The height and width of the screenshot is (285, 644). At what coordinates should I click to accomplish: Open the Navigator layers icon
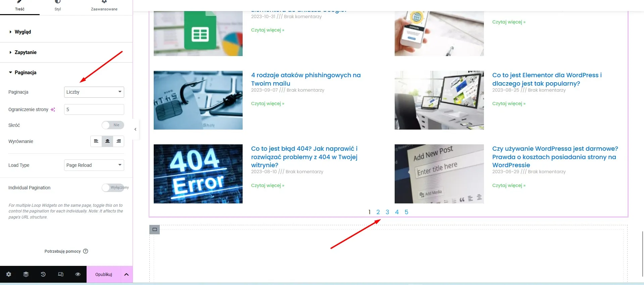coord(26,274)
